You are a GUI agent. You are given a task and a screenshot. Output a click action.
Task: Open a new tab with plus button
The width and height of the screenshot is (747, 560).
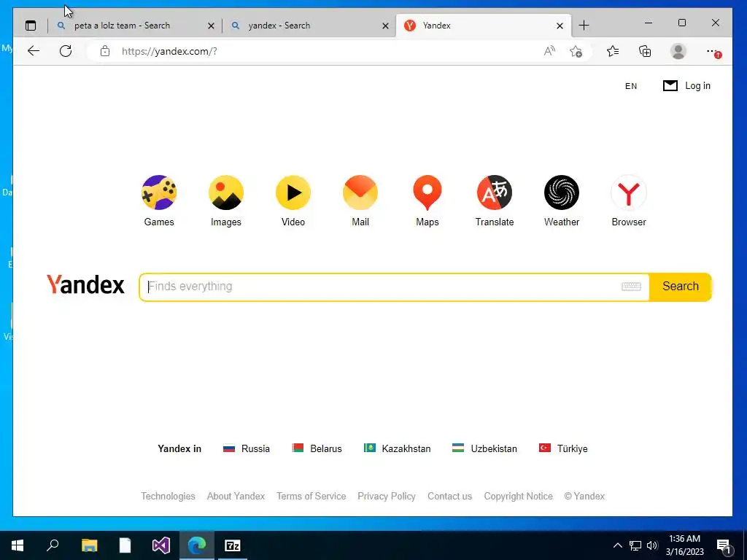[x=584, y=26]
